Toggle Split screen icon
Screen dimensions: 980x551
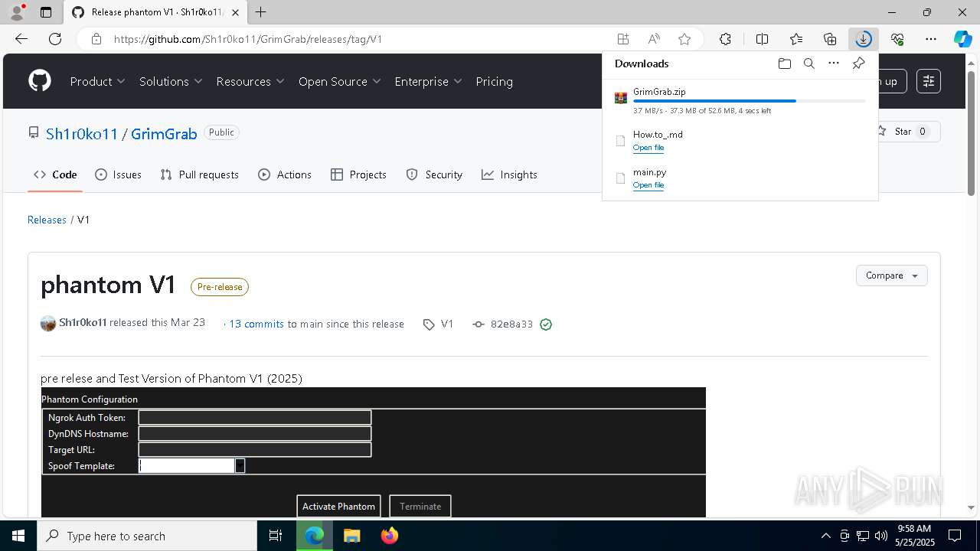click(x=762, y=39)
